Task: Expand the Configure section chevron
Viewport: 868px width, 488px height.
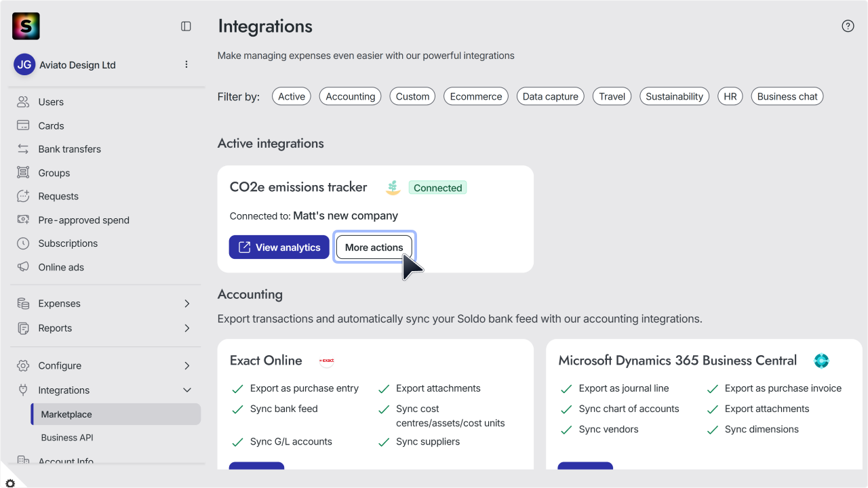Action: point(187,366)
